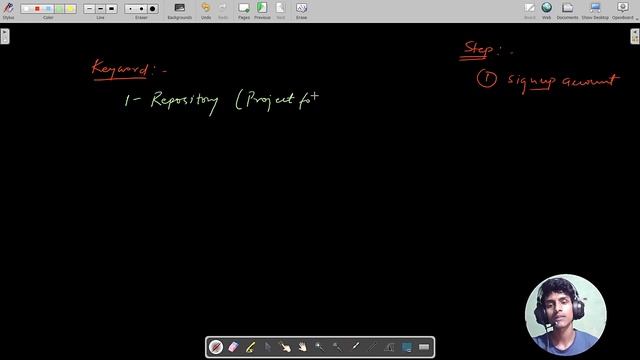Choose the thin line width
This screenshot has width=640, height=360.
[89, 9]
